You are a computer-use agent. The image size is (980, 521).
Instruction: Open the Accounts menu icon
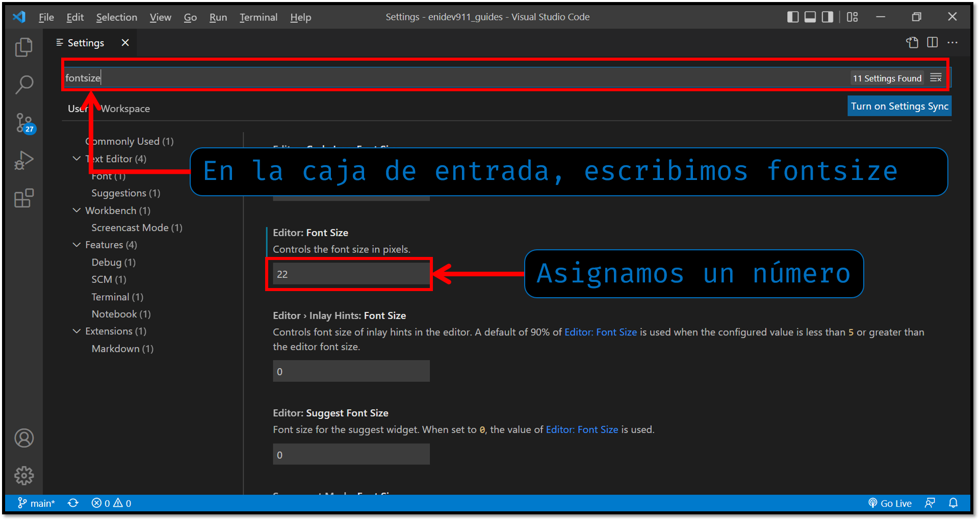coord(23,438)
